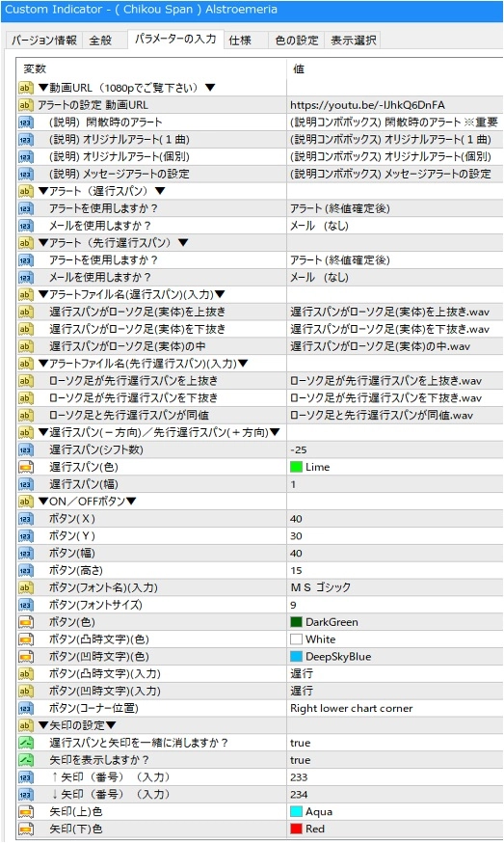Viewport: 504px width, 843px height.
Task: Switch to the 全般 tab
Action: pyautogui.click(x=100, y=41)
